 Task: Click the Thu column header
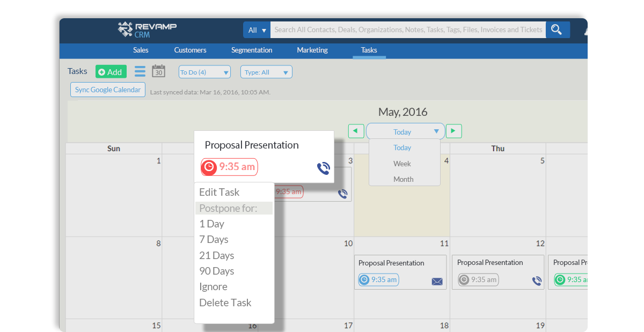coord(498,149)
